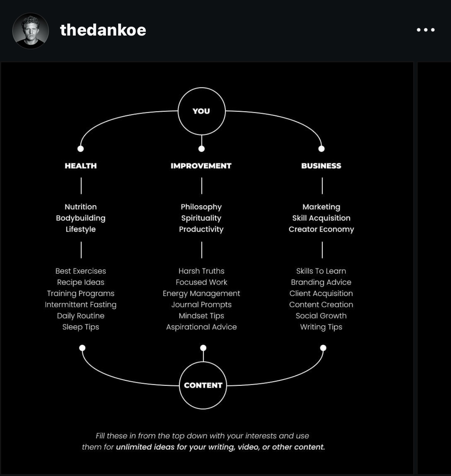Click the dot above BUSINESS heading
This screenshot has height=476, width=451.
coord(322,149)
